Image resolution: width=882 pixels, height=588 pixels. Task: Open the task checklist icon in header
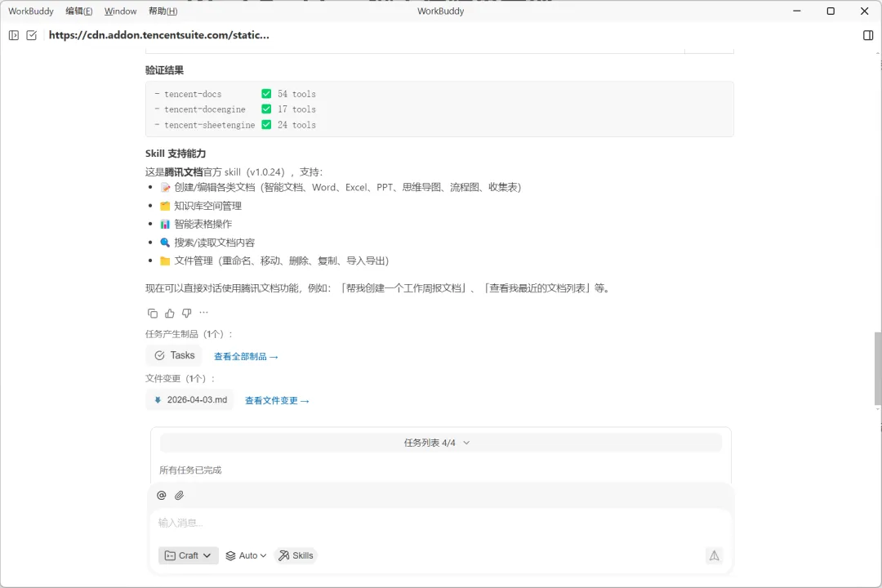pos(32,35)
